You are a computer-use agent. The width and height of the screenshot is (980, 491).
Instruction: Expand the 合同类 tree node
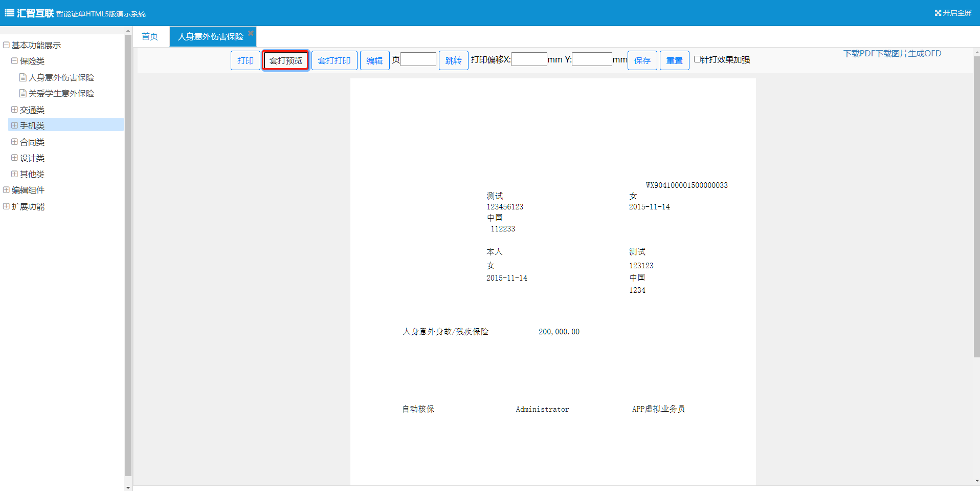(x=14, y=142)
